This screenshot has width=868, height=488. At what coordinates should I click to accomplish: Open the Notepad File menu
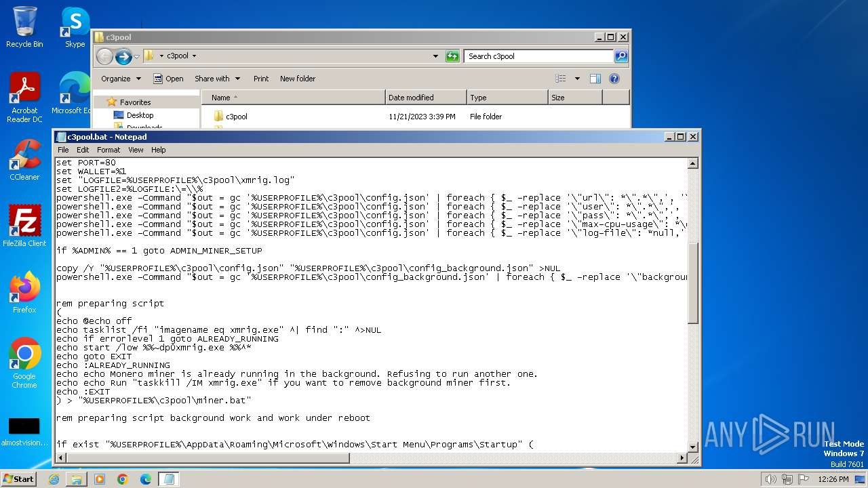tap(63, 150)
